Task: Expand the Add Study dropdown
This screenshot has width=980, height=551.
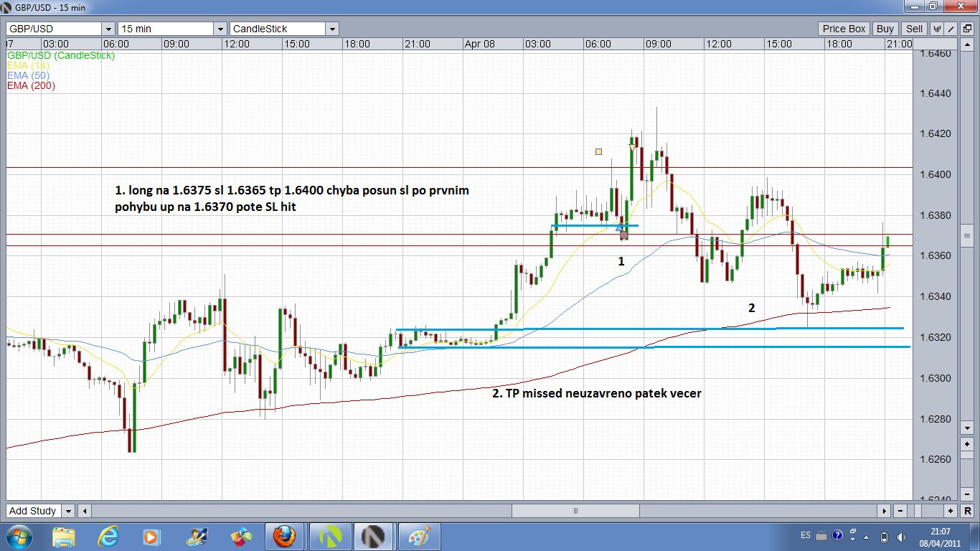Action: point(68,511)
